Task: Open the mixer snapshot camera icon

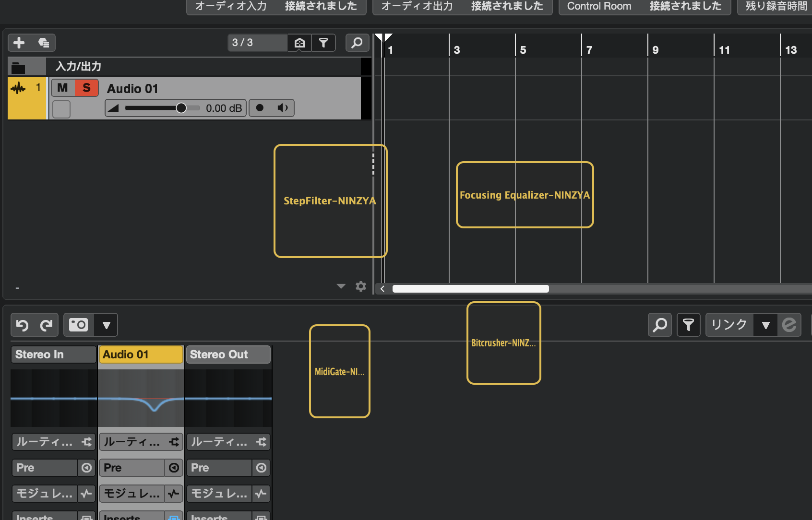Action: tap(79, 325)
